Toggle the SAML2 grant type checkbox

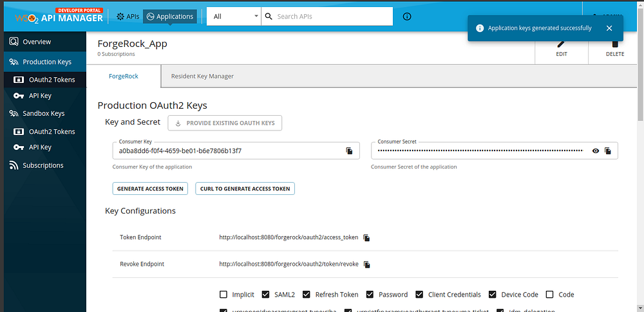pyautogui.click(x=266, y=295)
